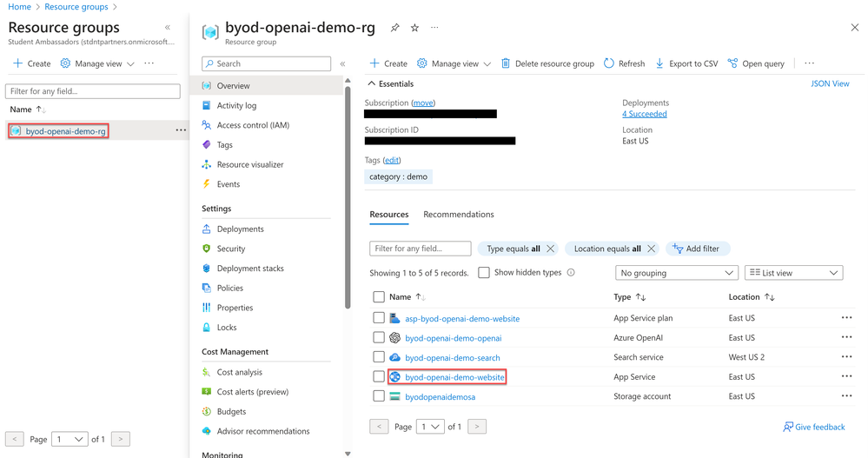Viewport: 868px width, 458px height.
Task: Go to previous resources page
Action: coord(379,427)
